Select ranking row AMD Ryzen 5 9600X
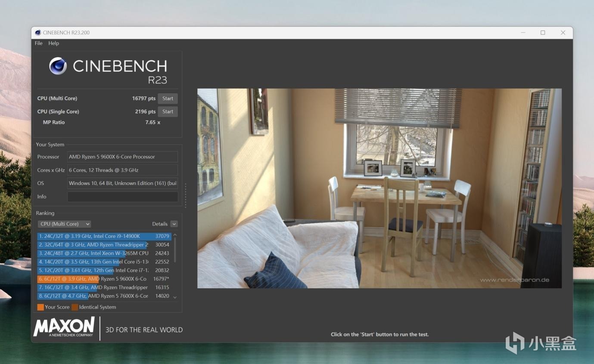 pyautogui.click(x=104, y=279)
